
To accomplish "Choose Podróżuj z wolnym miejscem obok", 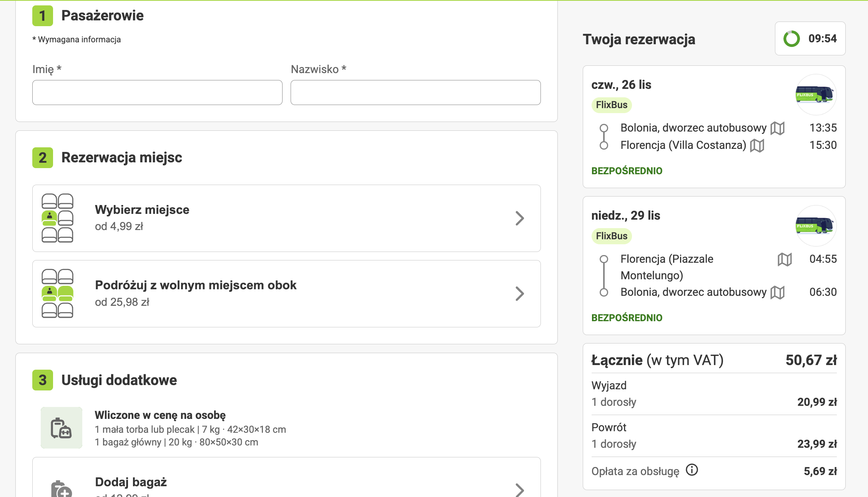I will 286,294.
